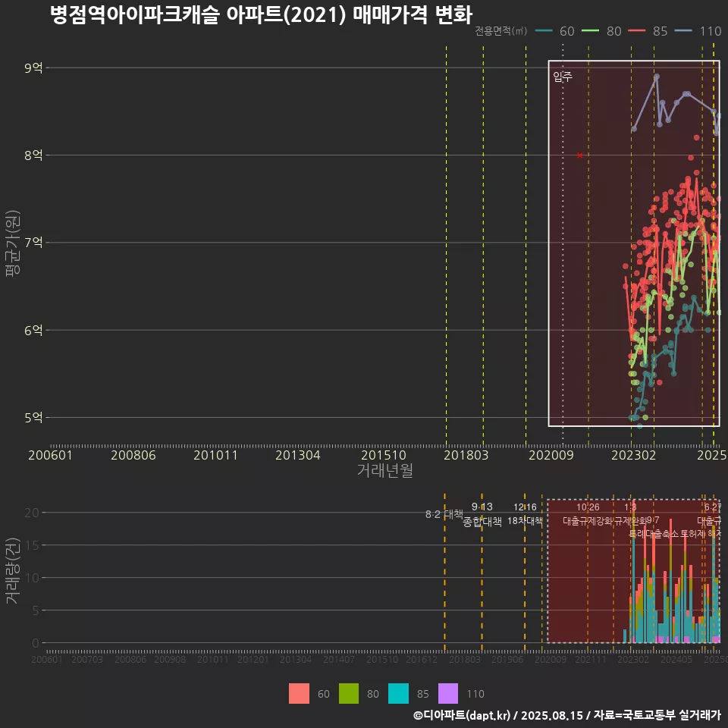
Task: Click the '9억' y-axis label
Action: pyautogui.click(x=33, y=67)
